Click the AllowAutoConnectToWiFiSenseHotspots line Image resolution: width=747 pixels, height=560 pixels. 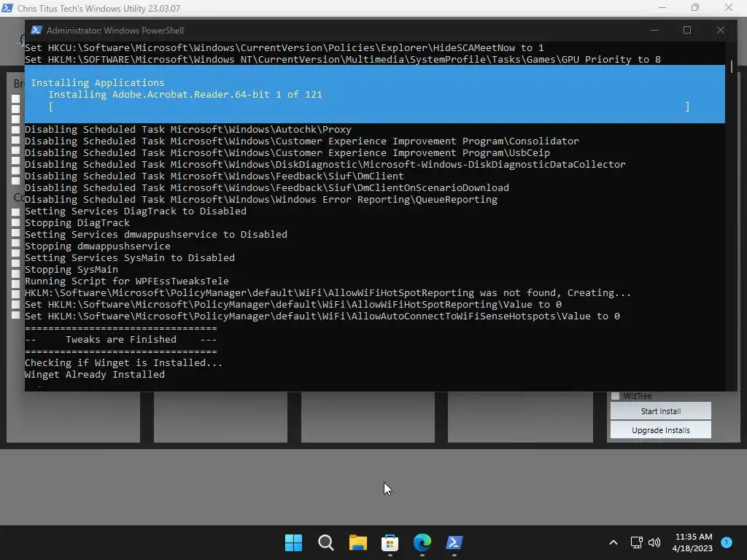tap(322, 316)
